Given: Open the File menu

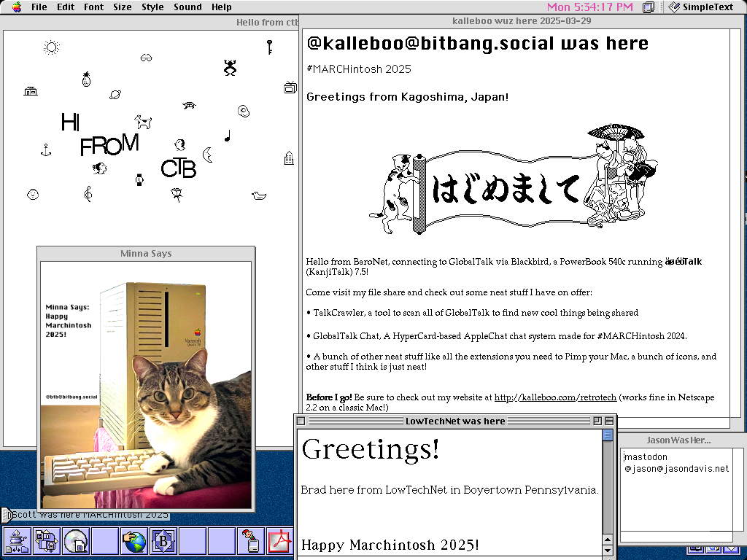Looking at the screenshot, I should (39, 7).
